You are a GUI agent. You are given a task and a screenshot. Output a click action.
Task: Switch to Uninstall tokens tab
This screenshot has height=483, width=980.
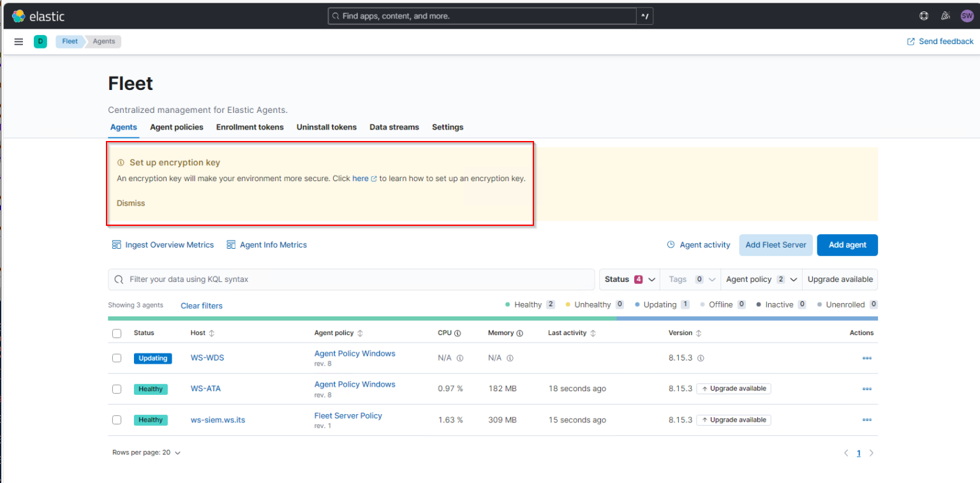(x=327, y=127)
